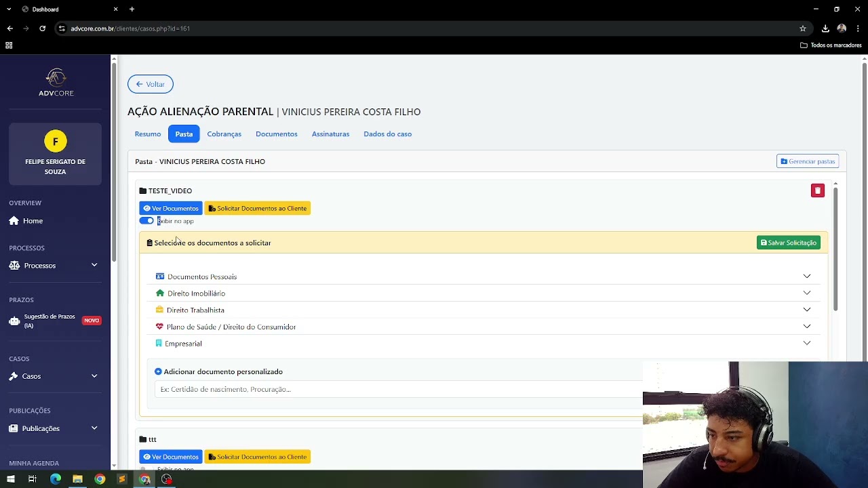The width and height of the screenshot is (868, 488).
Task: Click the Documentos Pessoais ID card icon
Action: pos(160,277)
